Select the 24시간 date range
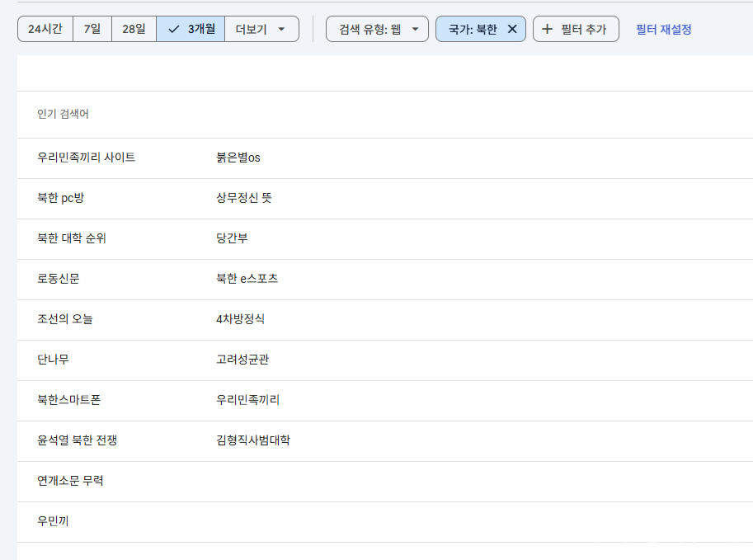The height and width of the screenshot is (560, 753). (45, 29)
